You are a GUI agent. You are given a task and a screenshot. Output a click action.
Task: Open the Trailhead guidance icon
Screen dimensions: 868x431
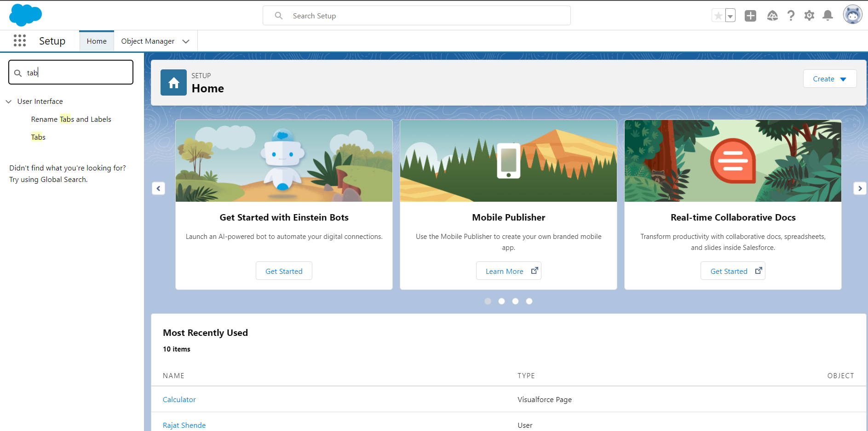pyautogui.click(x=772, y=16)
